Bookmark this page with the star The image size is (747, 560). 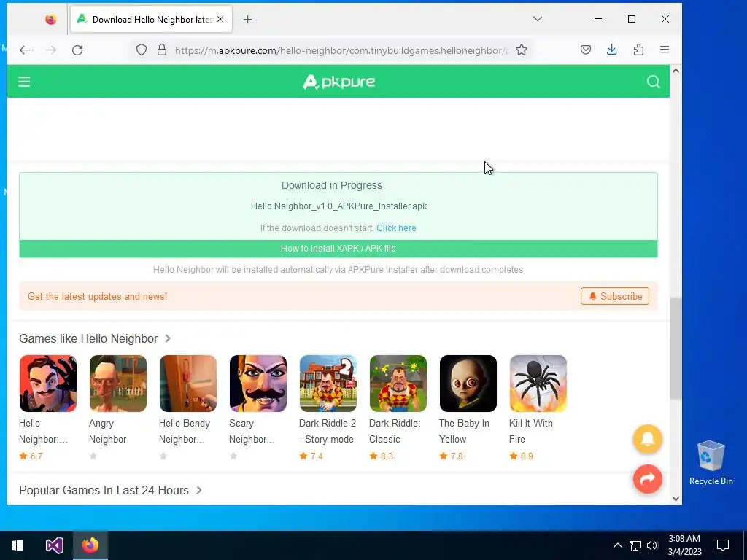pos(522,50)
